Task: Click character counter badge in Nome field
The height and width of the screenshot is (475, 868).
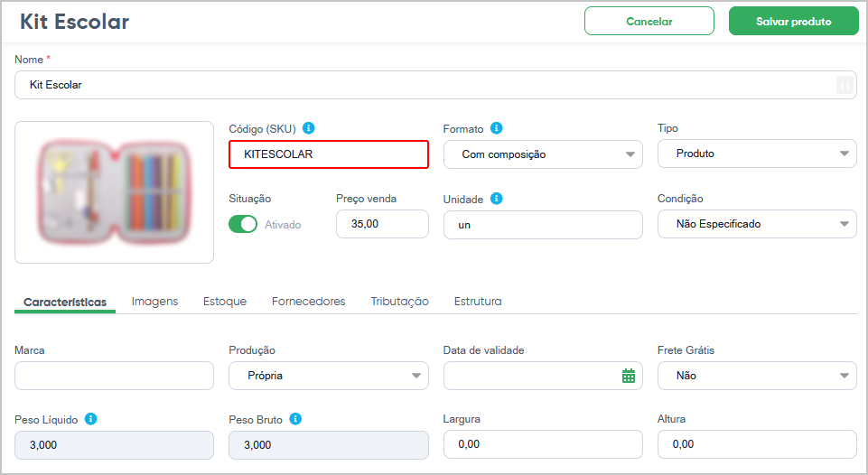Action: (x=845, y=85)
